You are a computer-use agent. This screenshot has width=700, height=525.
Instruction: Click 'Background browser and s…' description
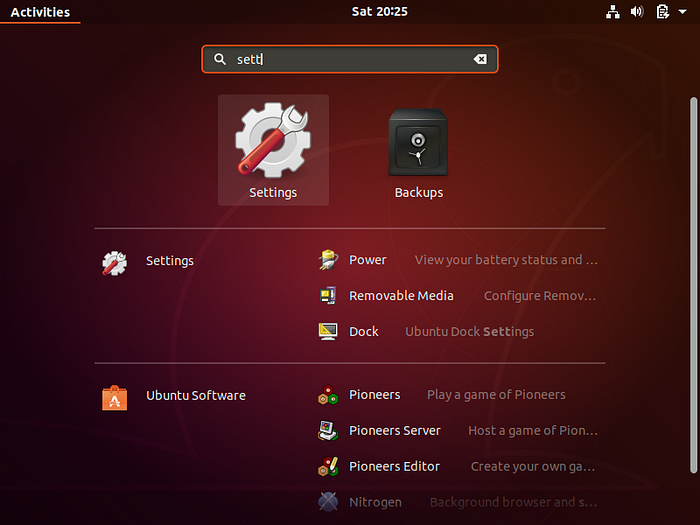(x=513, y=502)
